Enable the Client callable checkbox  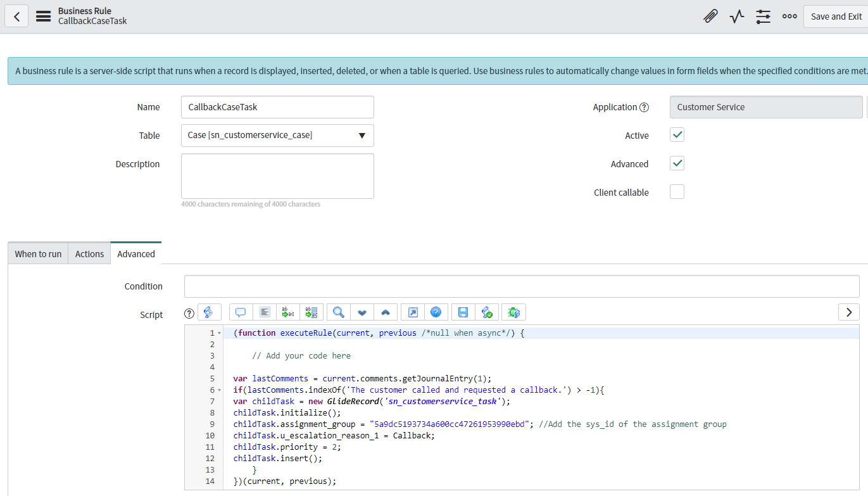[x=677, y=192]
